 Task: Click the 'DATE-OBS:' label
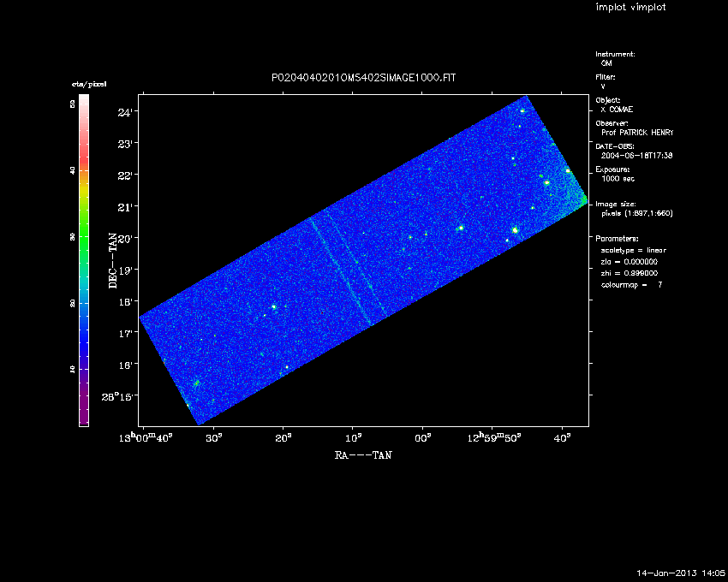(615, 146)
